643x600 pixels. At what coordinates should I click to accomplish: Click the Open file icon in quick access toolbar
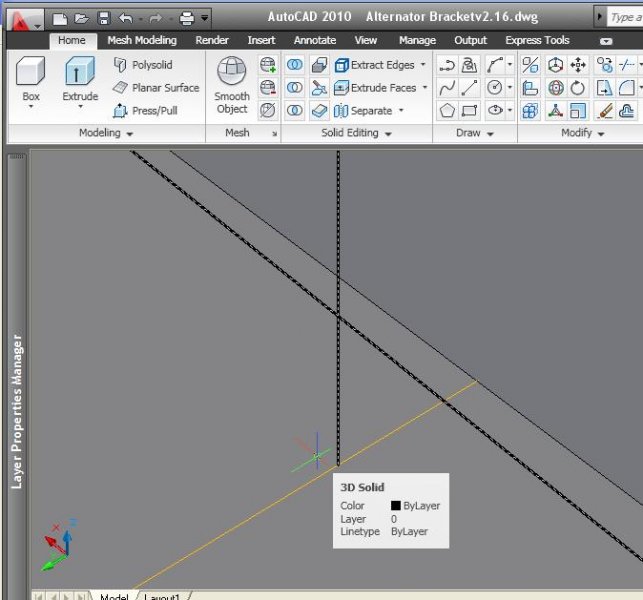pyautogui.click(x=82, y=18)
